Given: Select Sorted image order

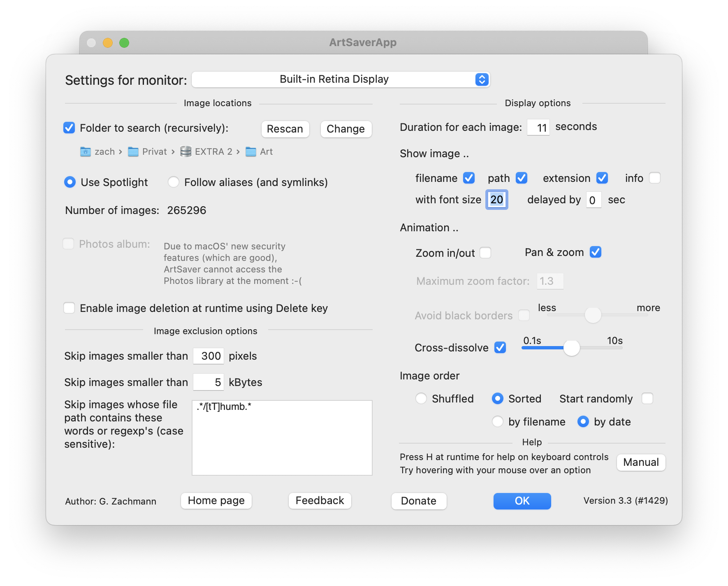Looking at the screenshot, I should point(498,398).
